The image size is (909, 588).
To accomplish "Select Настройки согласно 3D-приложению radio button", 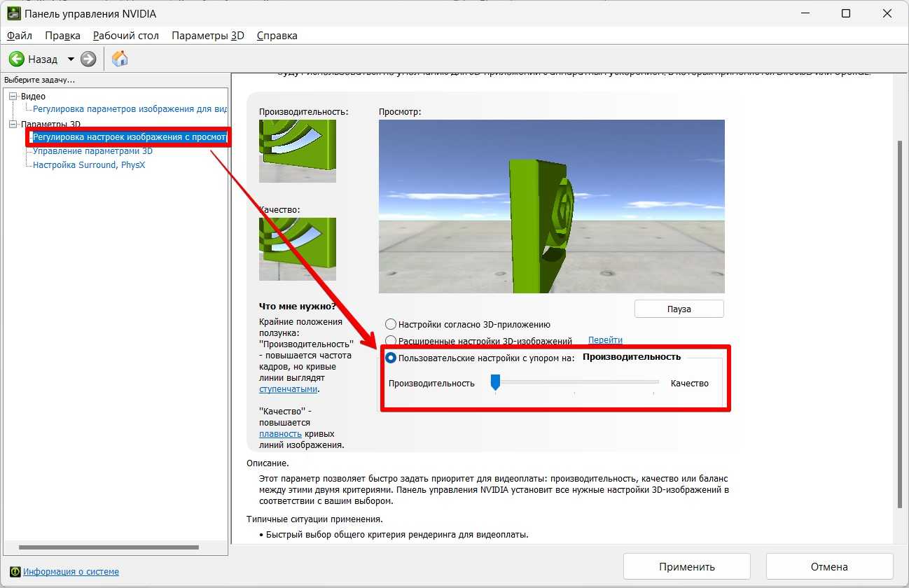I will [x=391, y=324].
